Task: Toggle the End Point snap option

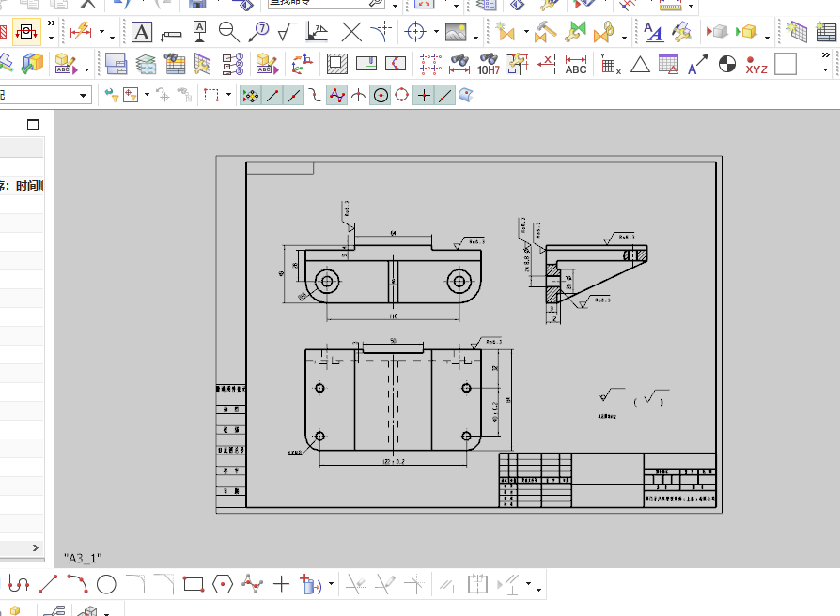Action: point(272,96)
